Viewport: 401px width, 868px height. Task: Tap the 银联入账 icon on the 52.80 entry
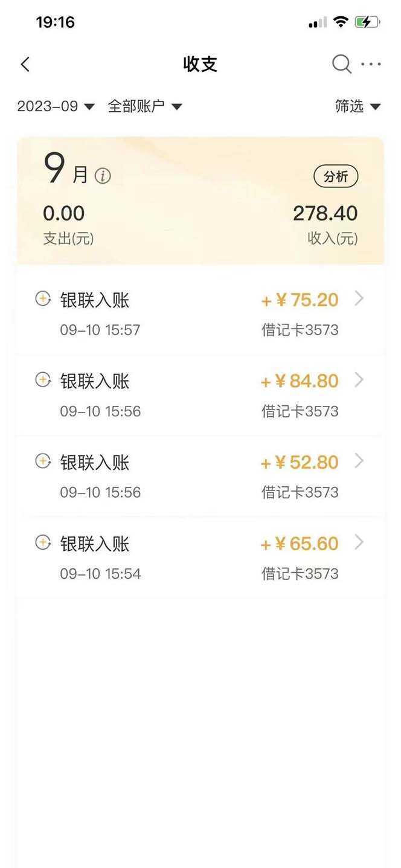43,461
